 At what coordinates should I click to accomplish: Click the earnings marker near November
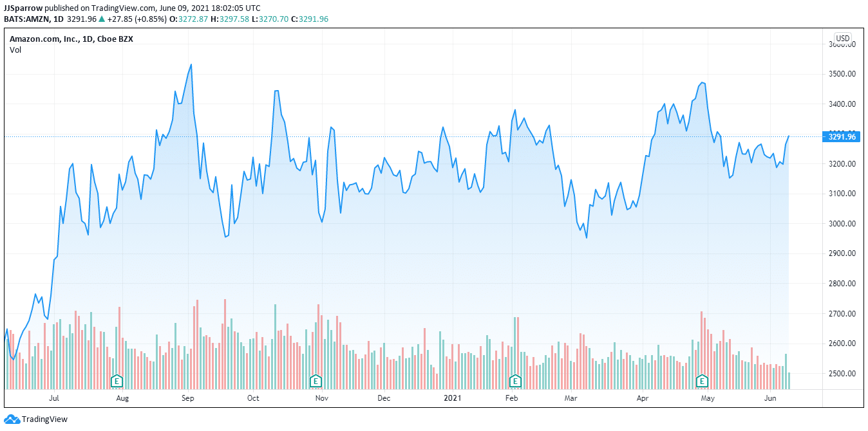coord(316,380)
